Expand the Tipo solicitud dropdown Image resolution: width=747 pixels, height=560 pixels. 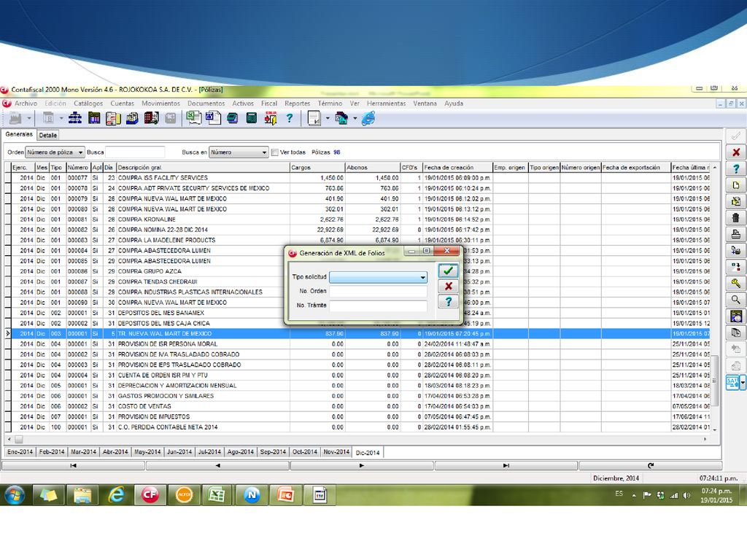click(422, 277)
